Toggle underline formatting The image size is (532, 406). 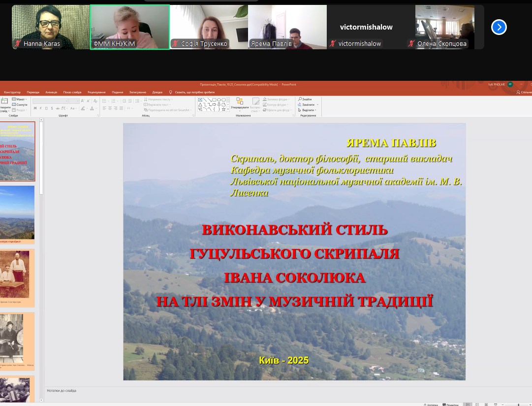(46, 108)
